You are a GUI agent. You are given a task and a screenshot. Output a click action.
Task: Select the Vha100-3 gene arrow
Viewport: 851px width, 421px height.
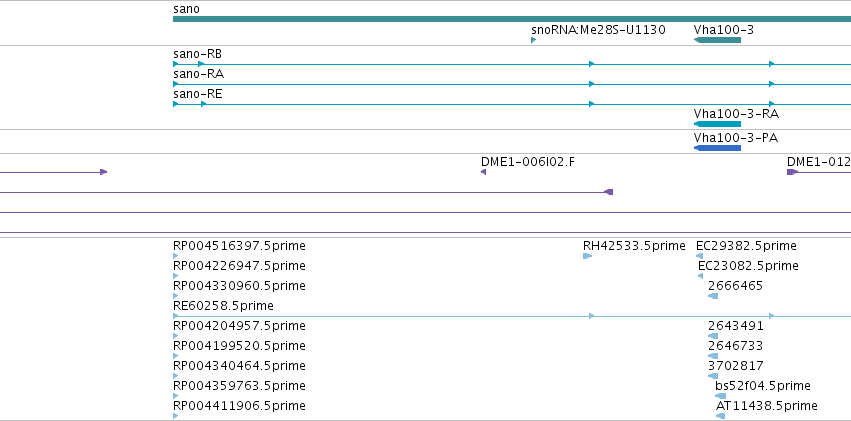(717, 40)
